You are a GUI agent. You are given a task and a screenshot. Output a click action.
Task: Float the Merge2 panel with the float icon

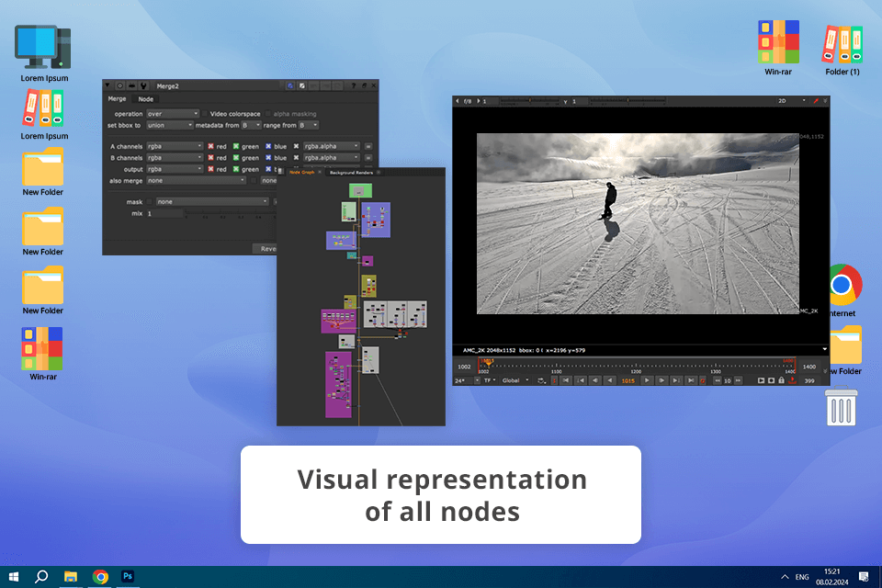pos(365,85)
